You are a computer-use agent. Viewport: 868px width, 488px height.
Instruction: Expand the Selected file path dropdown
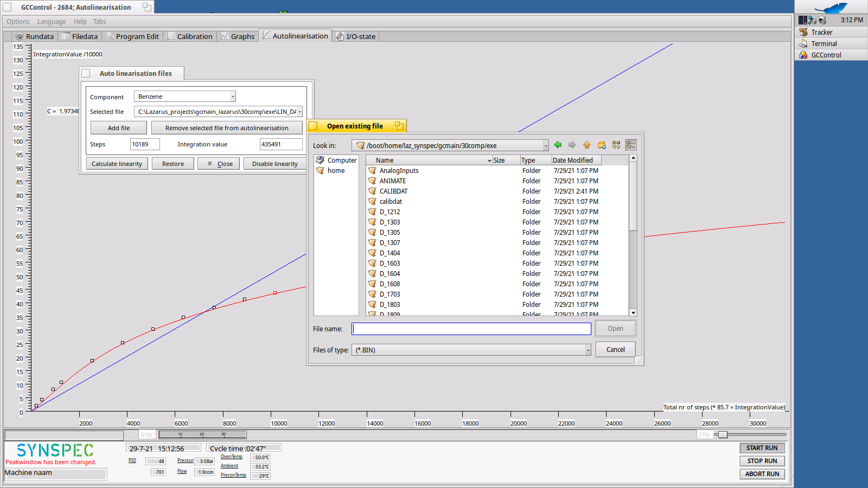click(x=299, y=112)
